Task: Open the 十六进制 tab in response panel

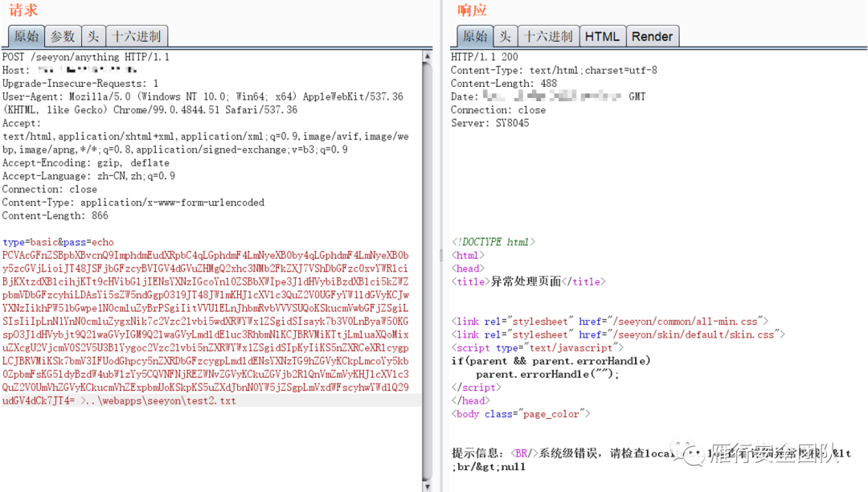Action: (548, 36)
